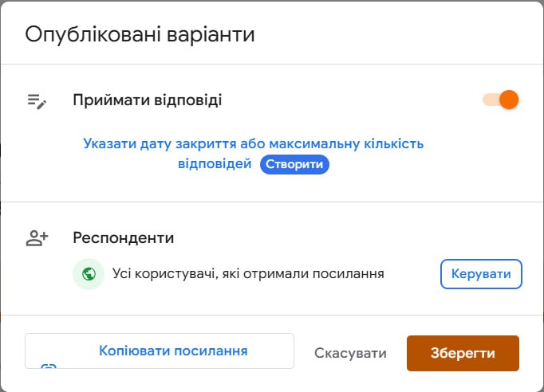Click the orange knob of the switch
Viewport: 544px width, 392px height.
[x=508, y=100]
